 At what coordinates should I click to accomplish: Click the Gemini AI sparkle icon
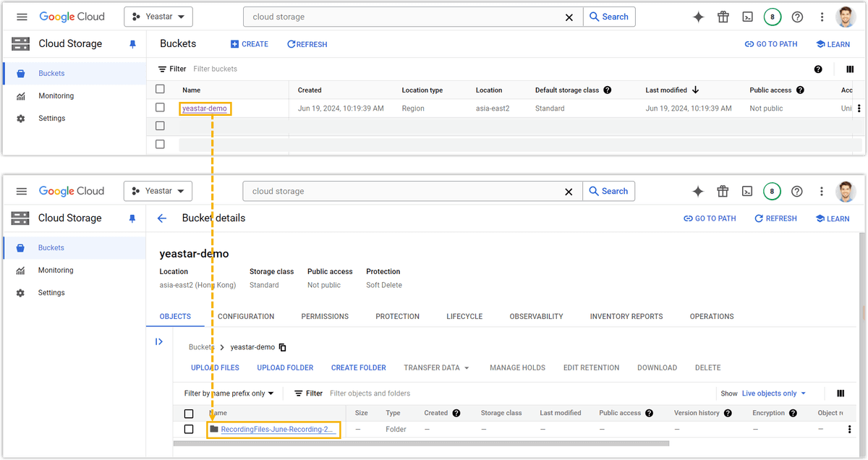698,17
